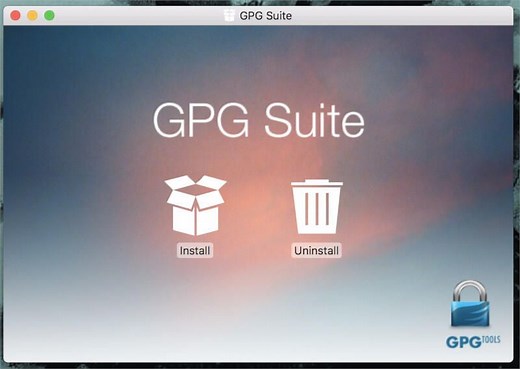Select the Uninstall label
This screenshot has height=369, width=520.
[x=316, y=250]
